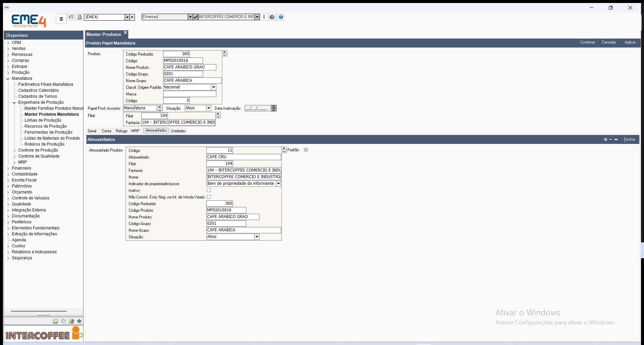This screenshot has height=345, width=644.
Task: Toggle Não Consist. Estq. Neg. checkbox
Action: 209,197
